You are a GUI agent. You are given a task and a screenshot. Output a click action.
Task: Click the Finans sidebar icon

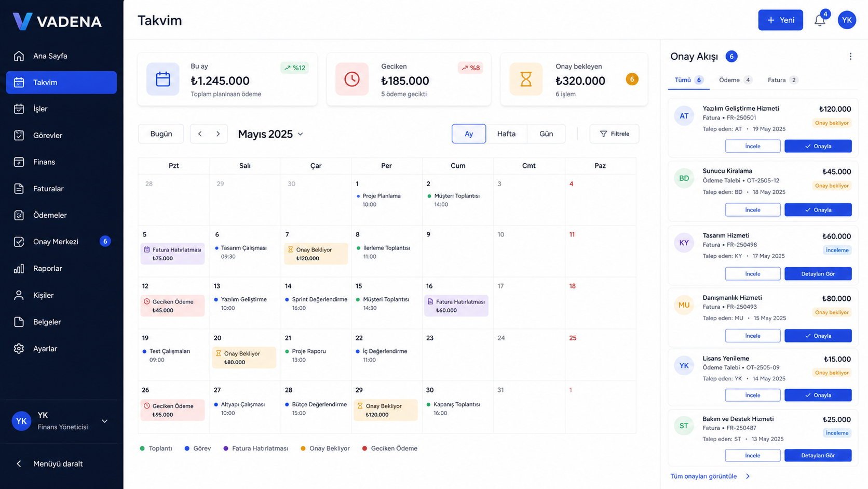(x=19, y=162)
